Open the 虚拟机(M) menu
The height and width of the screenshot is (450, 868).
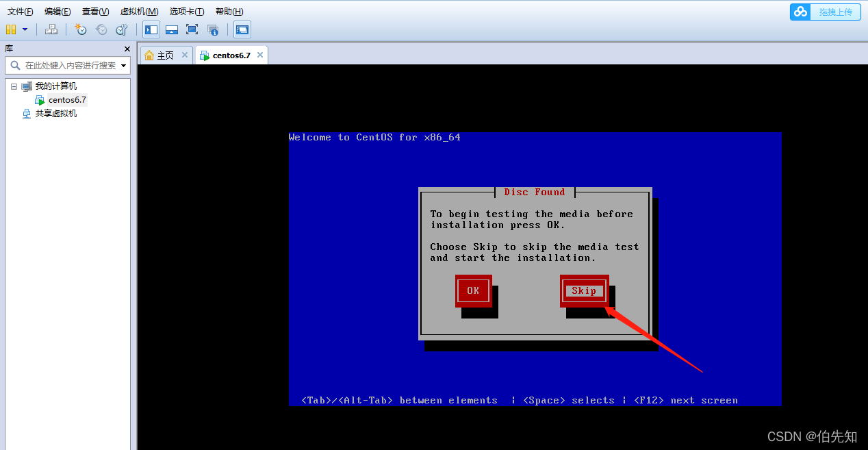coord(139,12)
